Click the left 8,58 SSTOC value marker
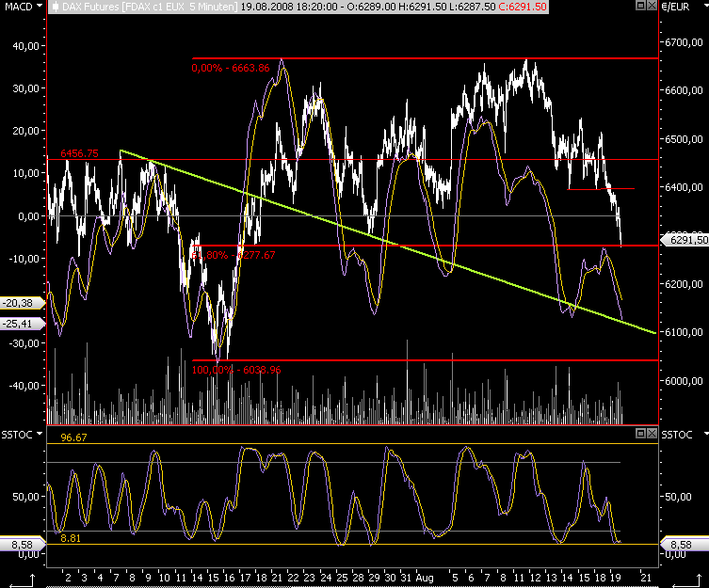 tap(23, 545)
